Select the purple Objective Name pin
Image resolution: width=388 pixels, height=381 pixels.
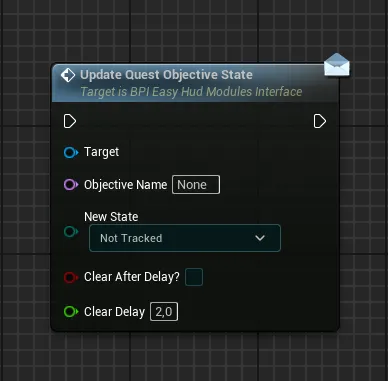coord(71,184)
